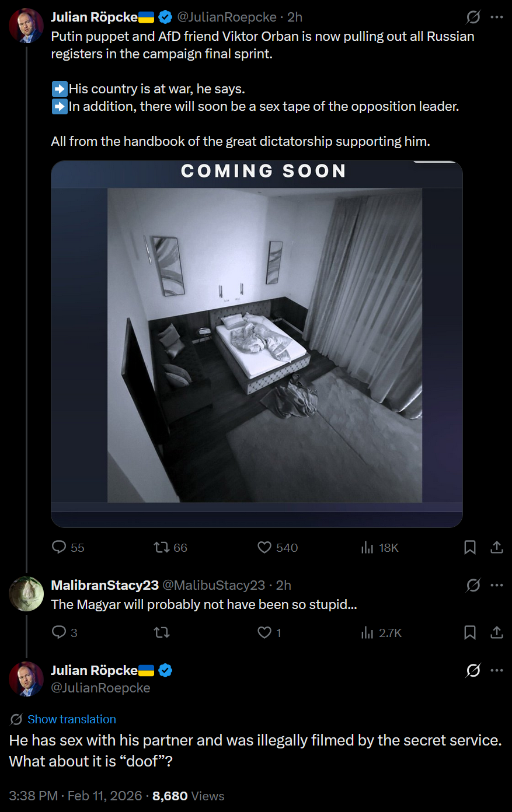Screen dimensions: 512x812
Task: Open @MalibuStacy23 profile handle
Action: (213, 585)
